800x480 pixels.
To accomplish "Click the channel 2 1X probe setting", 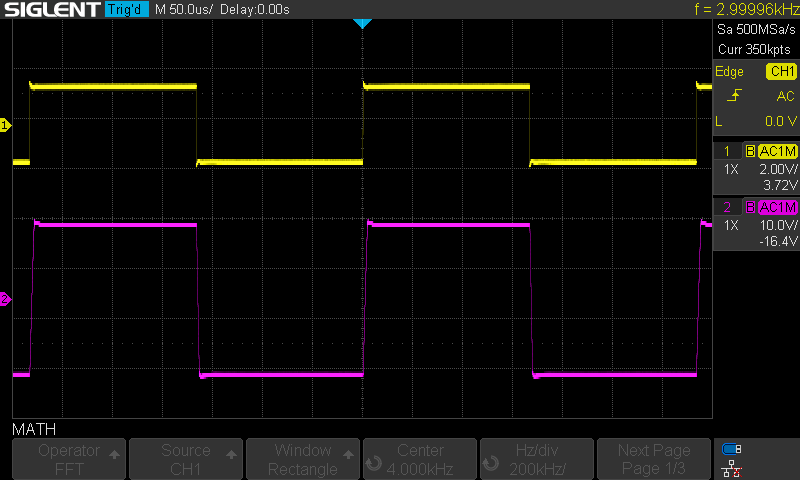I will [731, 225].
